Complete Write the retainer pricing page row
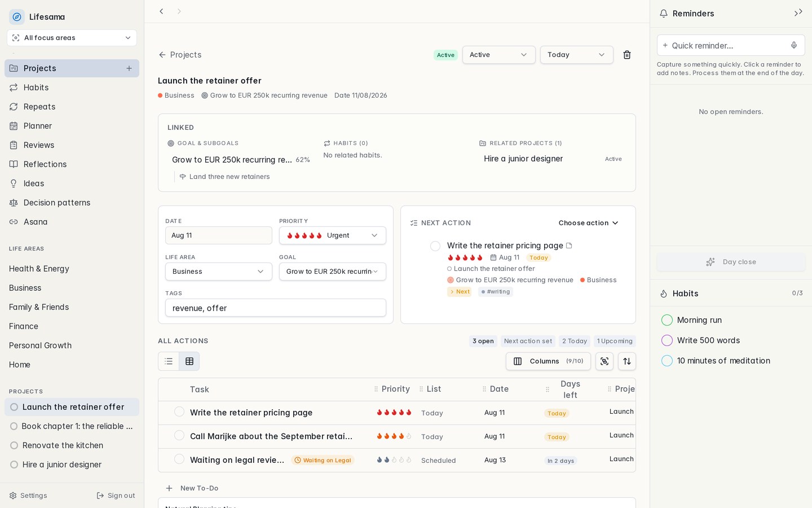Screen dimensions: 812x508 tap(179, 411)
